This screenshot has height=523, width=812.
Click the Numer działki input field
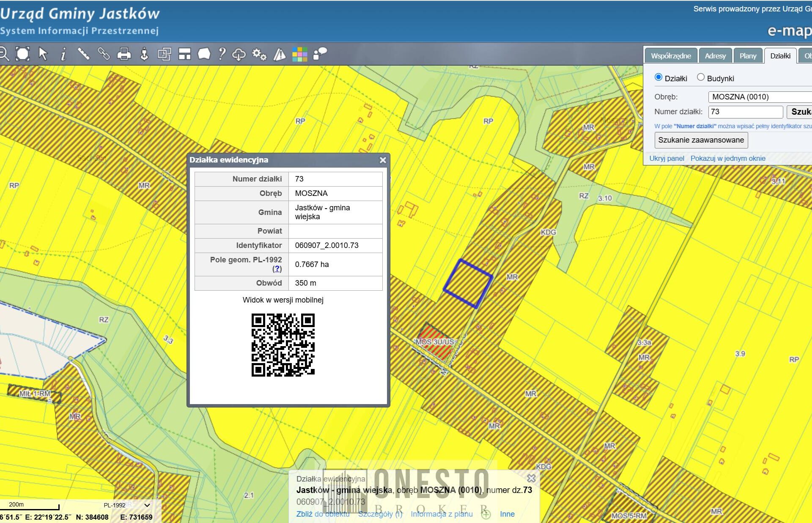point(745,112)
